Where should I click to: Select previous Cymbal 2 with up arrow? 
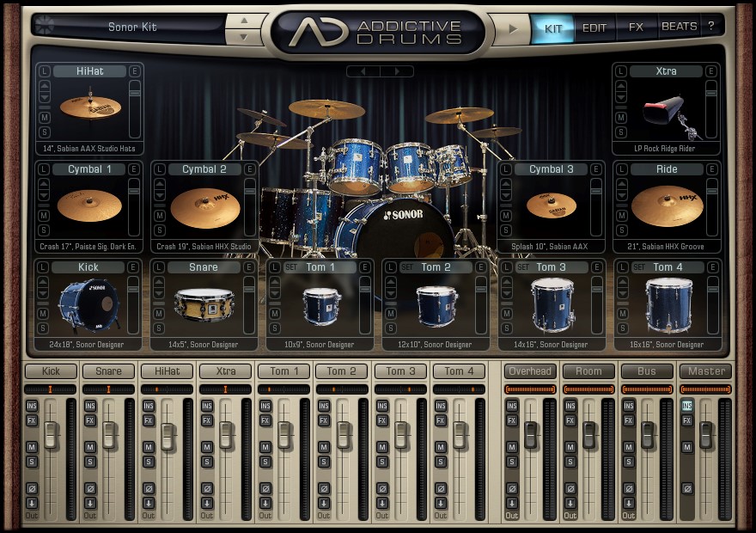click(x=160, y=184)
